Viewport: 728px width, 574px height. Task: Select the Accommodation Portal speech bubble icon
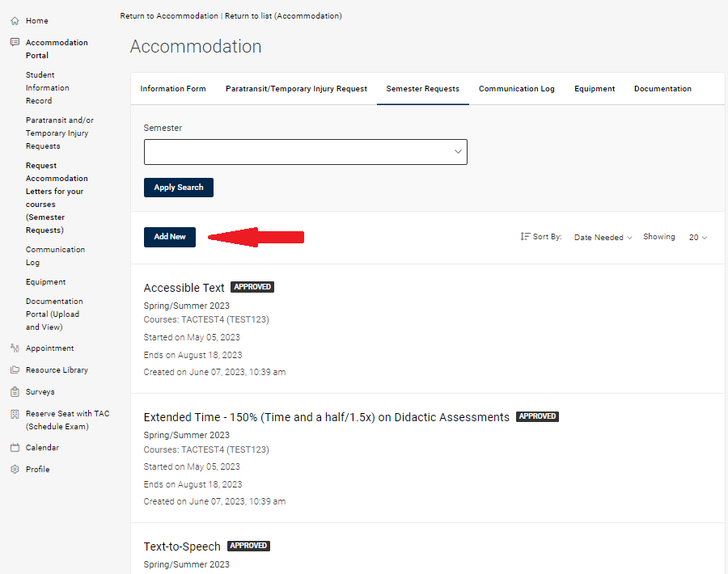tap(13, 42)
